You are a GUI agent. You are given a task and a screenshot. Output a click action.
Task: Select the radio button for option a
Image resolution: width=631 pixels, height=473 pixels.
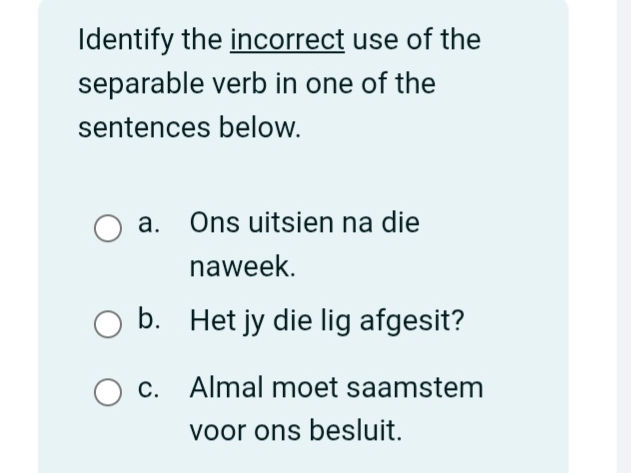(108, 229)
